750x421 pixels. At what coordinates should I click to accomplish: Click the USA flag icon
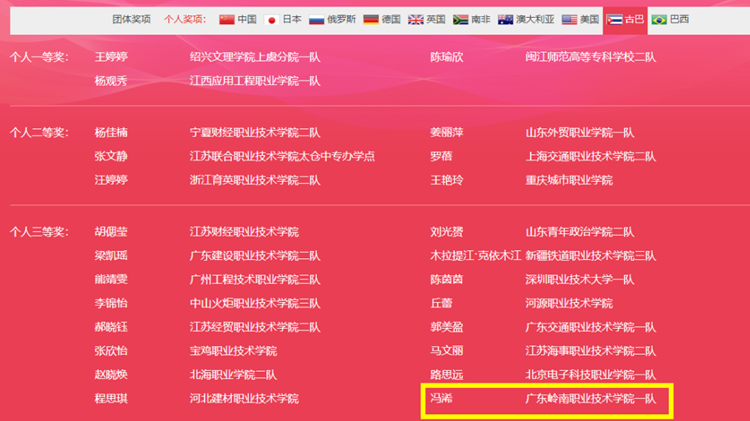569,19
